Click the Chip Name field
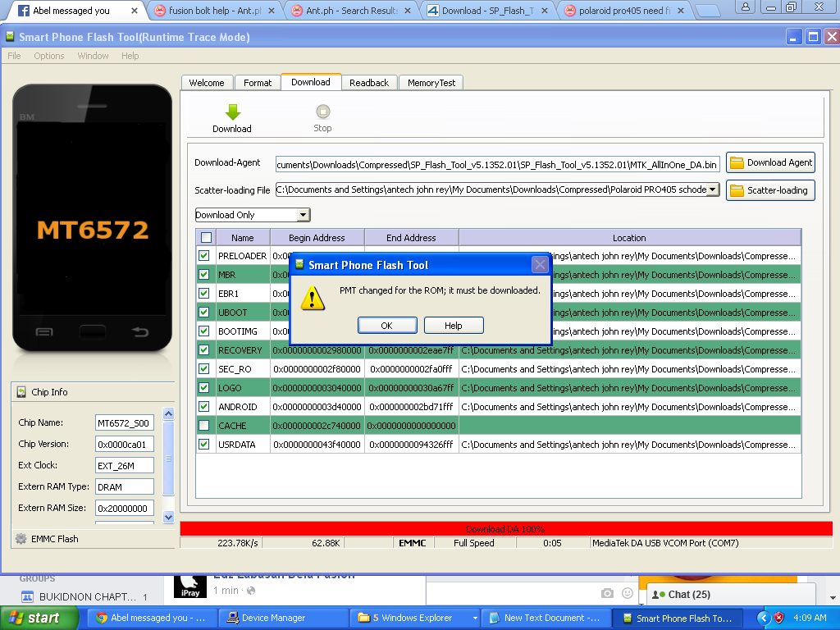The height and width of the screenshot is (630, 840). 125,422
